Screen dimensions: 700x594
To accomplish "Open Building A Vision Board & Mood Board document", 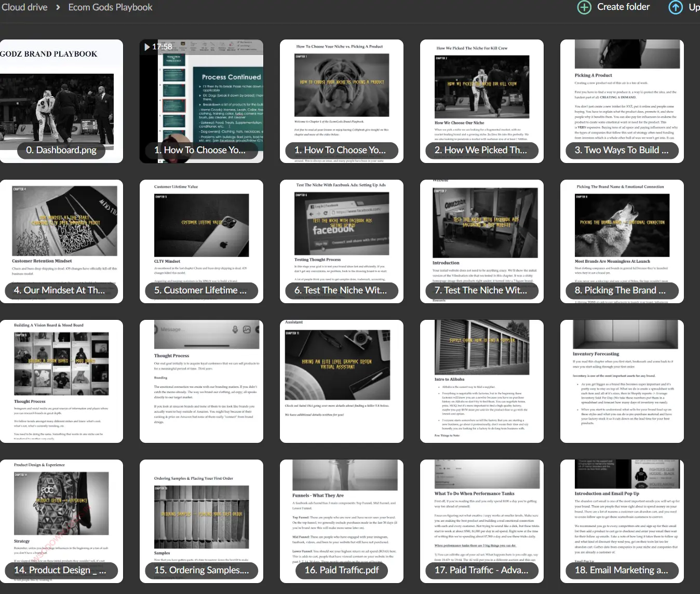I will tap(61, 382).
